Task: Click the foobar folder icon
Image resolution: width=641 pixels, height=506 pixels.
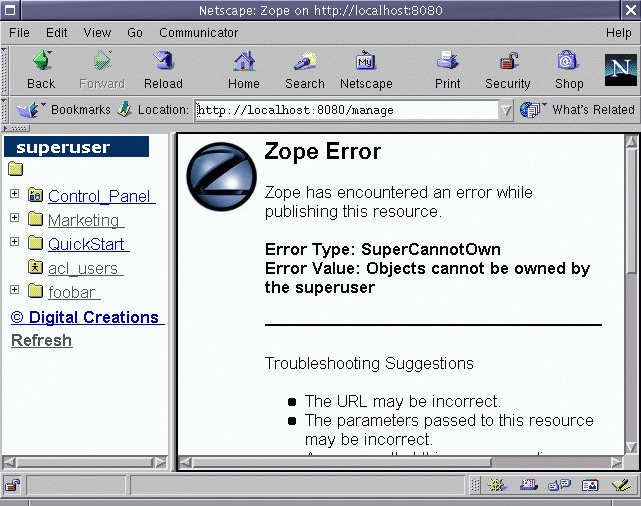Action: [36, 291]
